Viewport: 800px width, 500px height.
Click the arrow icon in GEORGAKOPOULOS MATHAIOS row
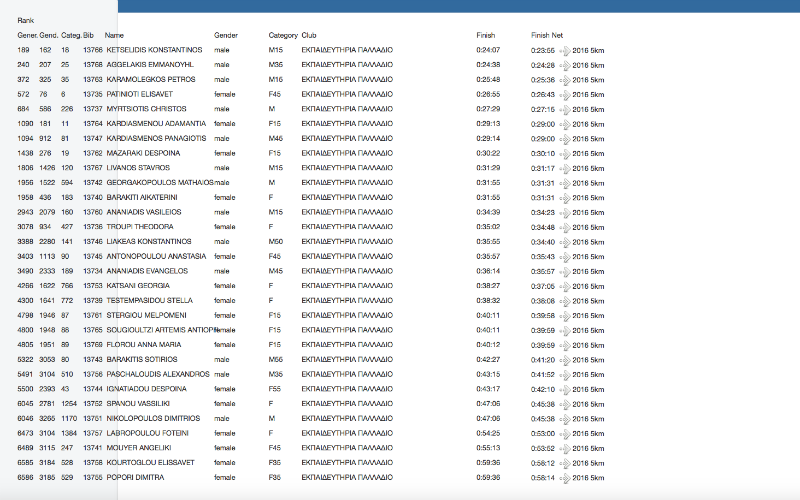(565, 184)
